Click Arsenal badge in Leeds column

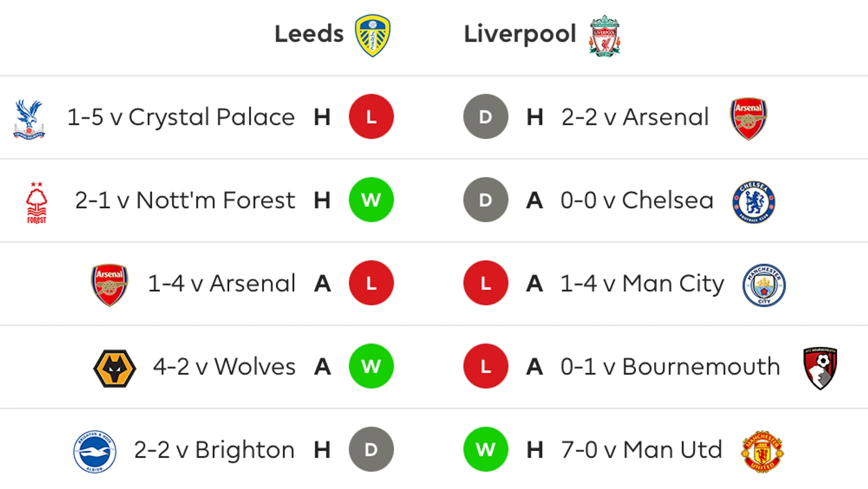[109, 285]
